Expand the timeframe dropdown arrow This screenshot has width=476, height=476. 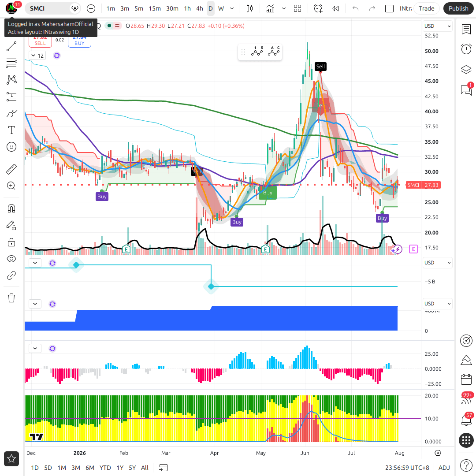pos(232,8)
